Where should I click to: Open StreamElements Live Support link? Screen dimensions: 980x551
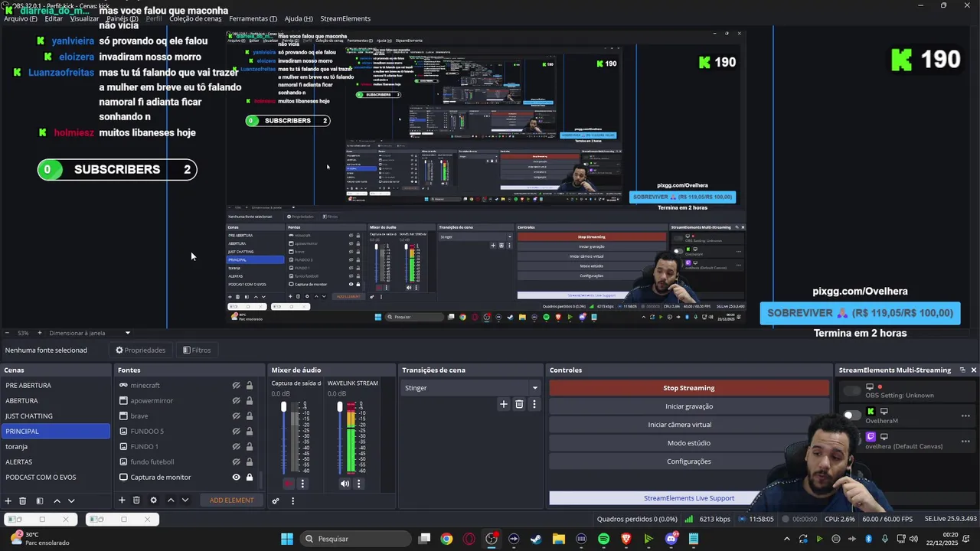(689, 498)
